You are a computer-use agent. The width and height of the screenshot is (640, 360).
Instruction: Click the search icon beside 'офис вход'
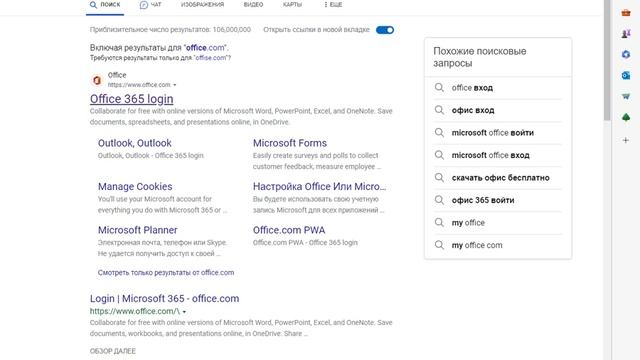439,110
